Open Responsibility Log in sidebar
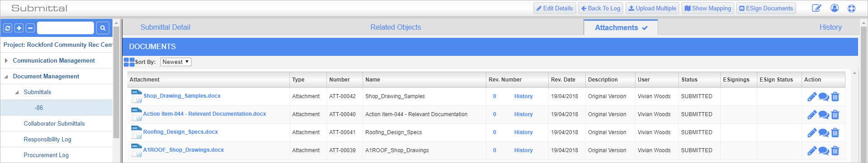This screenshot has height=163, width=868. click(x=47, y=139)
